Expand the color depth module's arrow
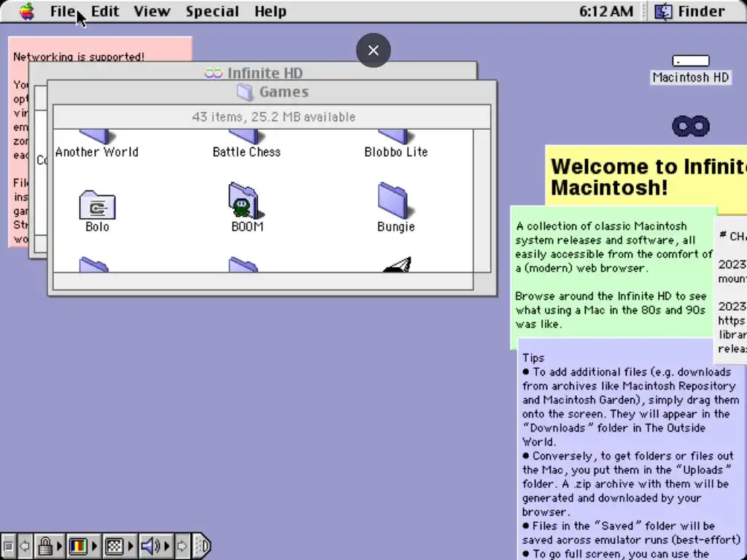 (x=94, y=546)
